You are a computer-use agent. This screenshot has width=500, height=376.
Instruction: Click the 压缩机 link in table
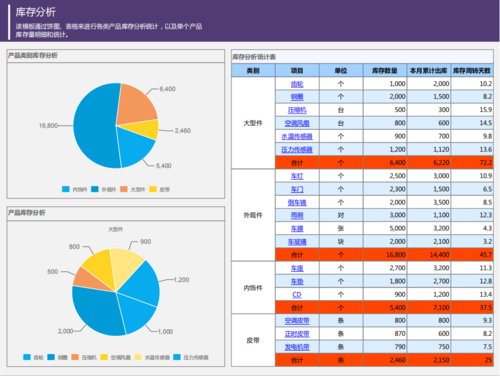(x=297, y=110)
